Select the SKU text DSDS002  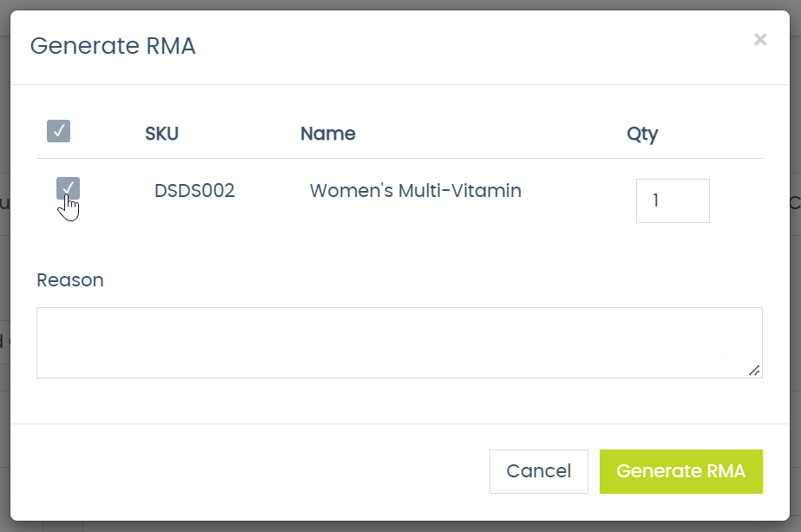(193, 191)
